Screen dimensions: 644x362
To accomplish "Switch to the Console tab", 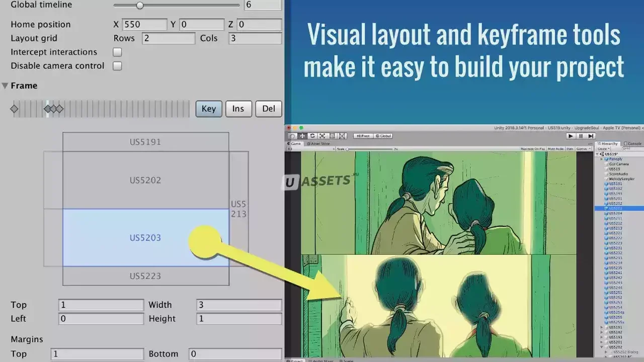I will (x=632, y=144).
